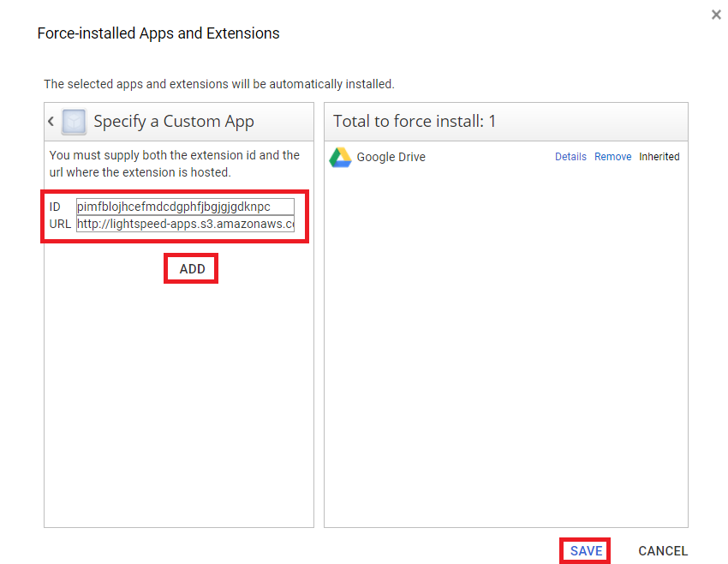This screenshot has width=728, height=564.
Task: Click the lightspeed-apps amazonaws URL text
Action: point(184,224)
